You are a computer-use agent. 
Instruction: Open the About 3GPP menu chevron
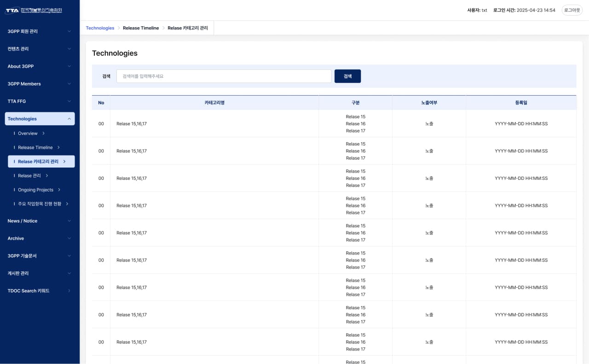click(x=69, y=66)
